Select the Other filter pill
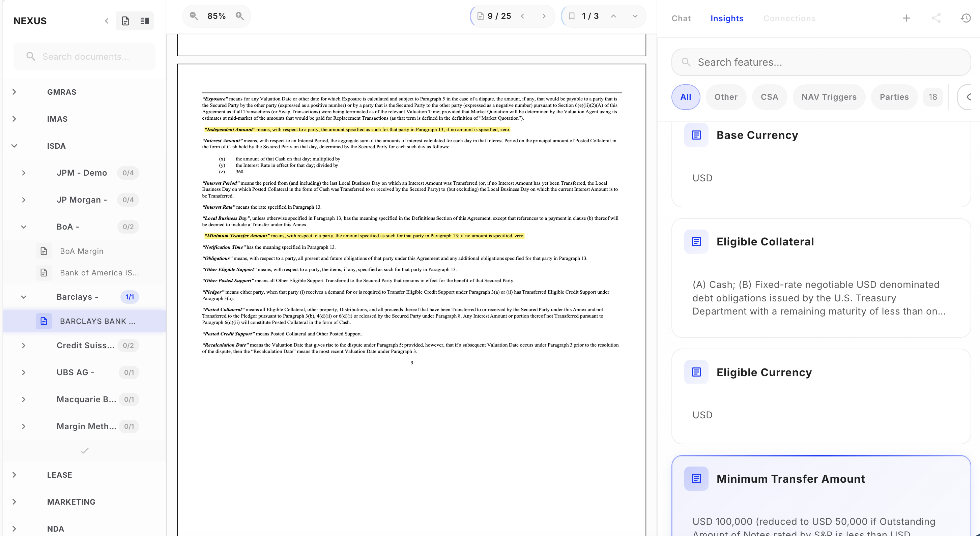This screenshot has width=980, height=536. [726, 97]
